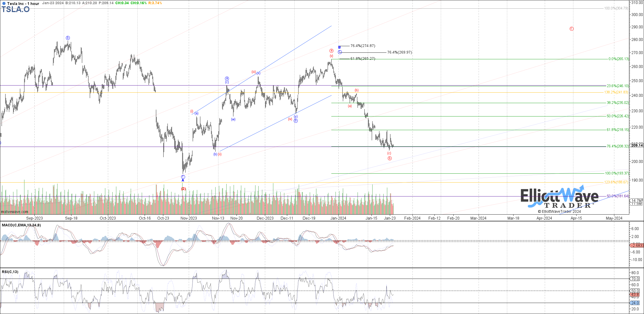644x314 pixels.
Task: Click the price value P:209.14 in header
Action: 106,3
